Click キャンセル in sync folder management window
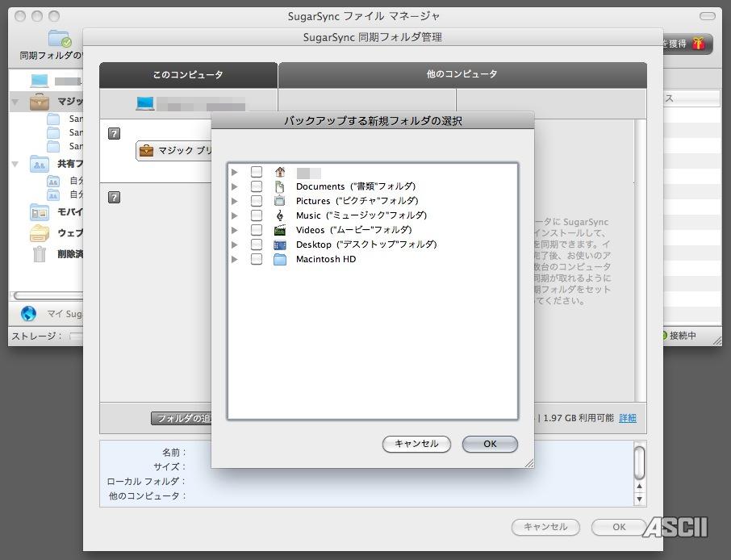 click(545, 527)
